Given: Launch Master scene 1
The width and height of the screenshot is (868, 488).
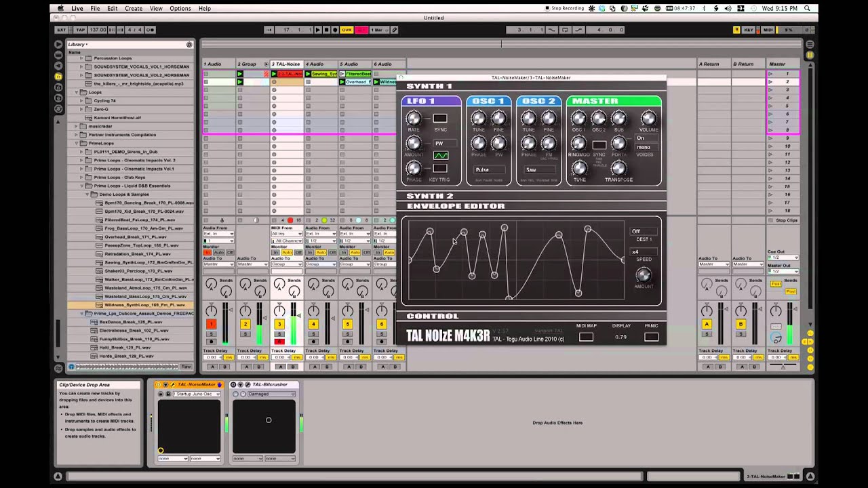Looking at the screenshot, I should tap(770, 73).
